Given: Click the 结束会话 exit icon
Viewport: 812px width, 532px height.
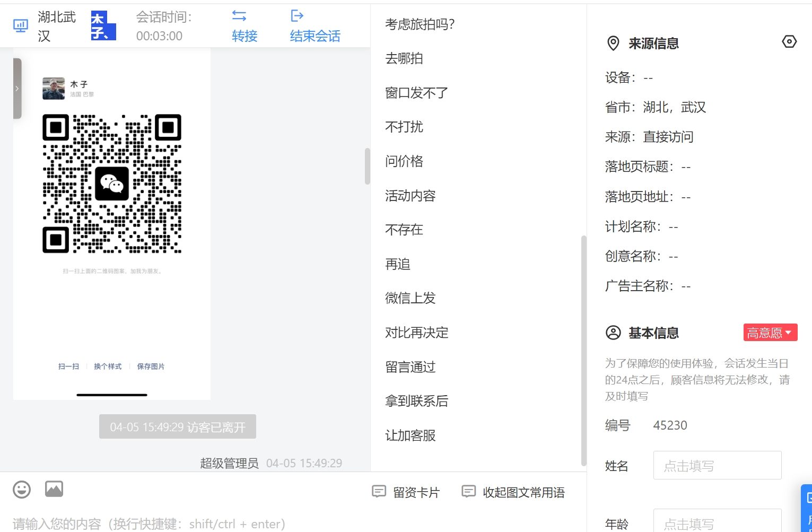Looking at the screenshot, I should [x=297, y=16].
